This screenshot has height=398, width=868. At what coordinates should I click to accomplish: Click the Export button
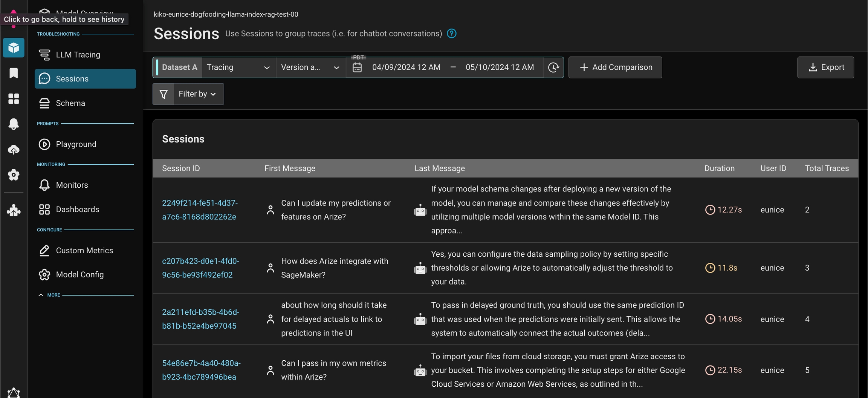[x=825, y=67]
